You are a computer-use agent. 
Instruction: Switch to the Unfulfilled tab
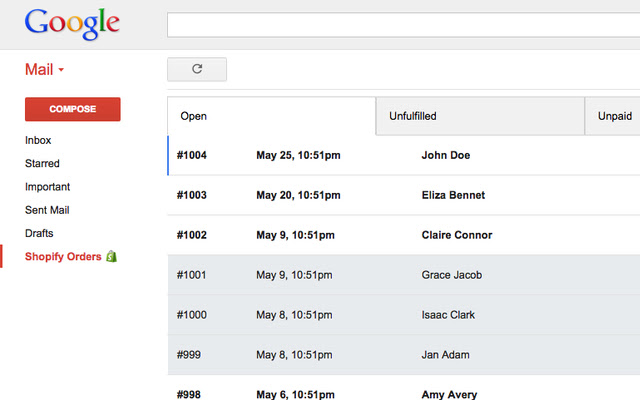(480, 116)
